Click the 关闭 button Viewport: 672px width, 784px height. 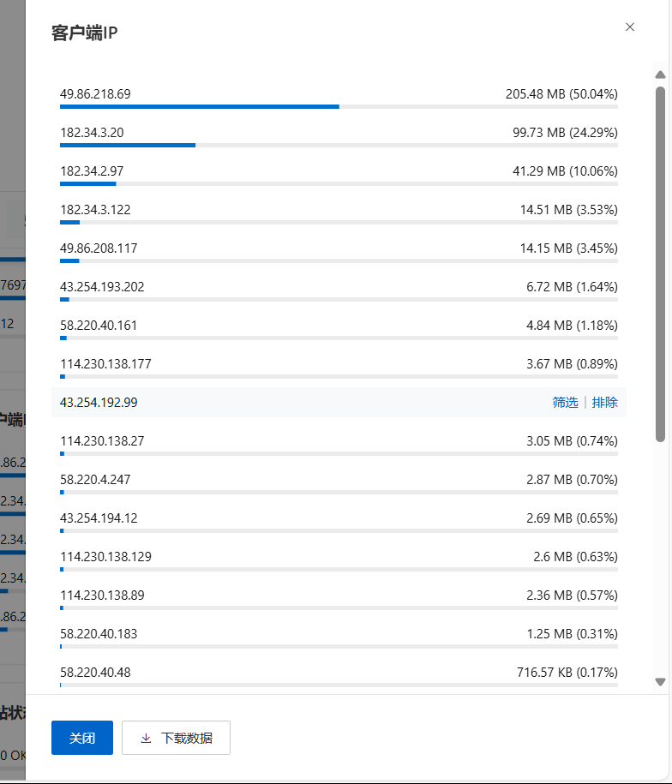(82, 738)
